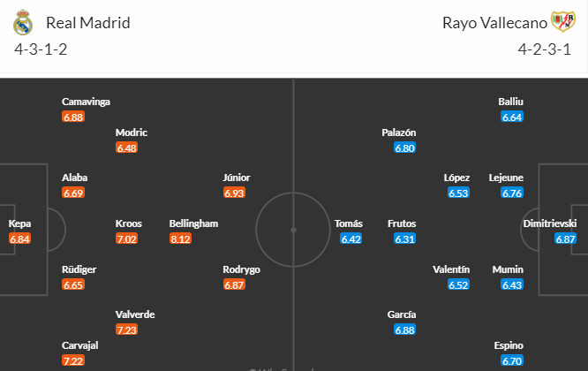This screenshot has height=371, width=588.
Task: Select Bellingham's 8.12 rating badge
Action: tap(180, 238)
